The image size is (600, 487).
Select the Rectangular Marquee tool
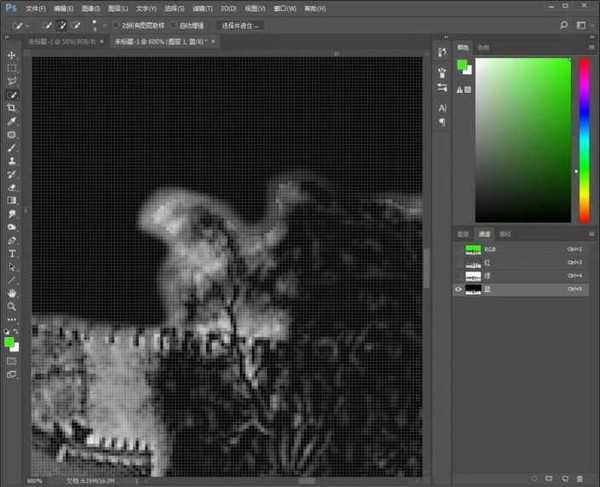12,68
